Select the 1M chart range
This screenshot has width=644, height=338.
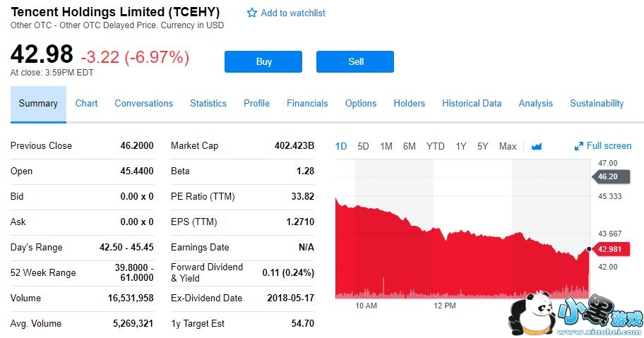click(x=386, y=146)
